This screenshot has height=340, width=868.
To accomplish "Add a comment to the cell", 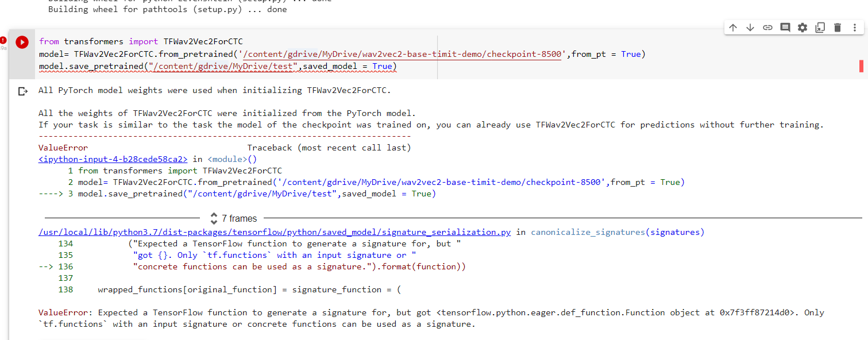I will click(785, 28).
